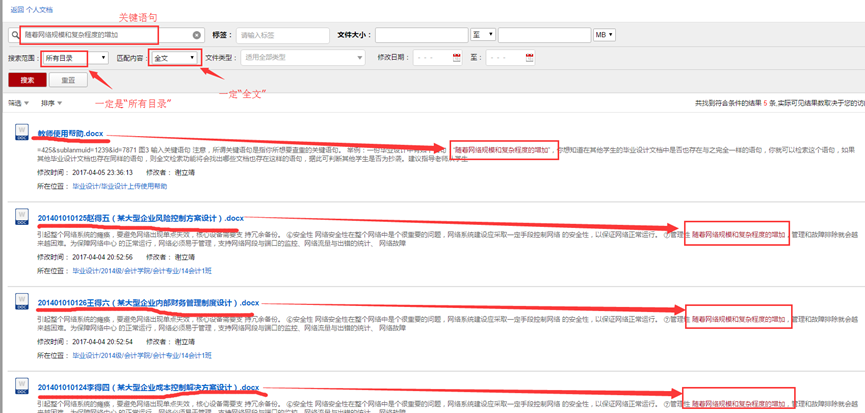Click the magnifier icon in the search box
The image size is (865, 413).
(16, 35)
